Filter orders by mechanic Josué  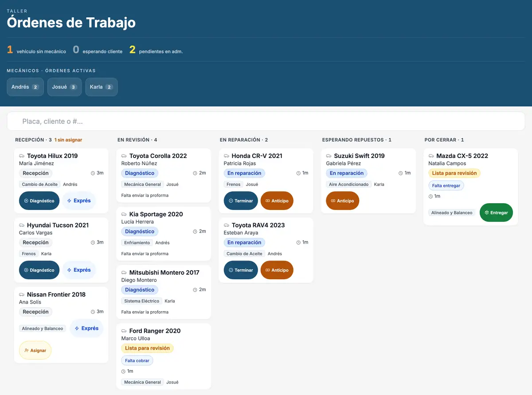coord(65,87)
